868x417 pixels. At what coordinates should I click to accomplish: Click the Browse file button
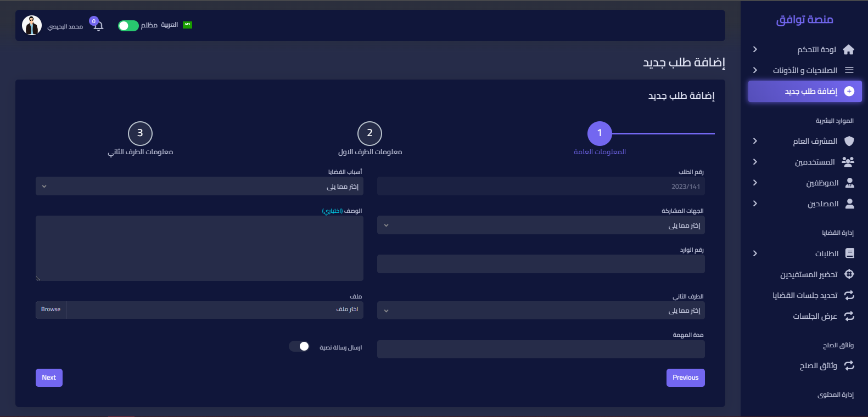click(x=51, y=309)
